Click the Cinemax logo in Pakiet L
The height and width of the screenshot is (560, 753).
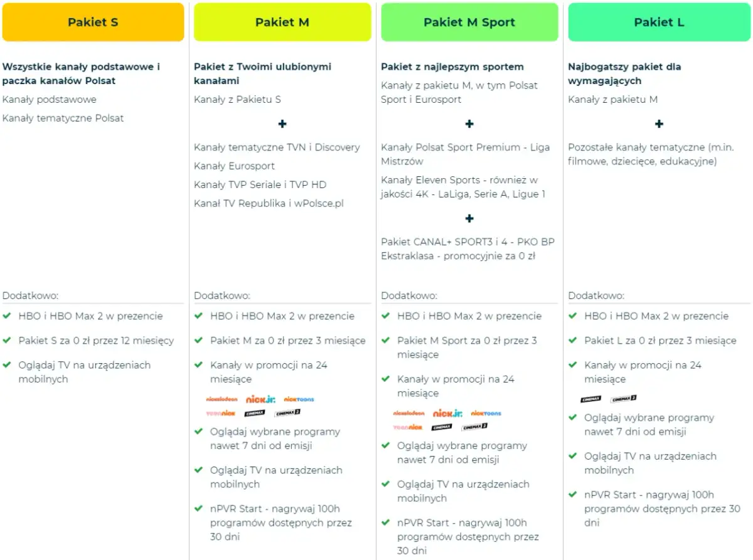coord(591,399)
